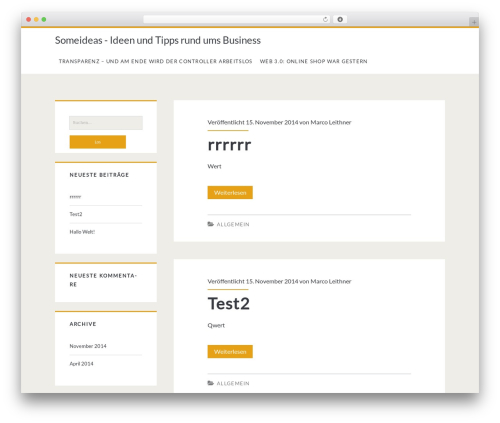Click the folder icon beside Test2's ALLGEMEIN category
The width and height of the screenshot is (500, 423).
click(211, 383)
